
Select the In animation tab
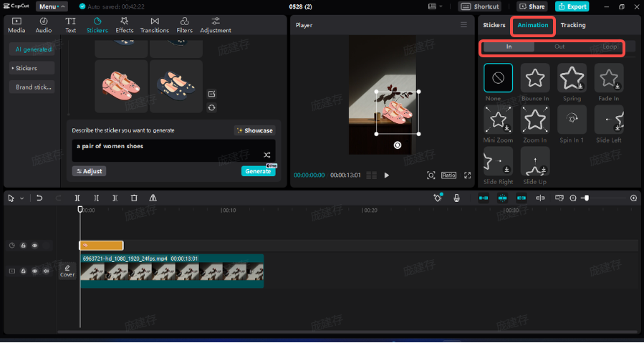click(509, 47)
